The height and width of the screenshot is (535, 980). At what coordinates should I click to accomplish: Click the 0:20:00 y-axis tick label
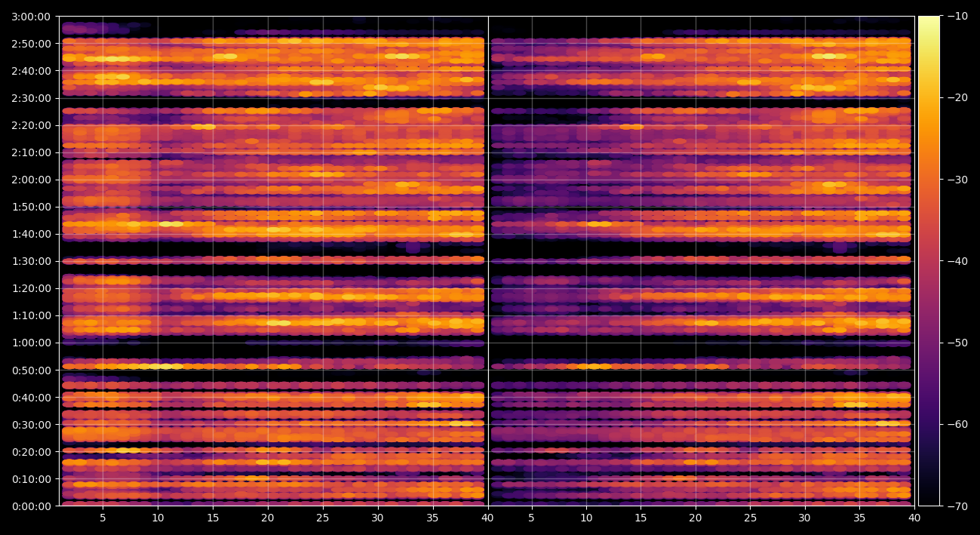[x=31, y=451]
